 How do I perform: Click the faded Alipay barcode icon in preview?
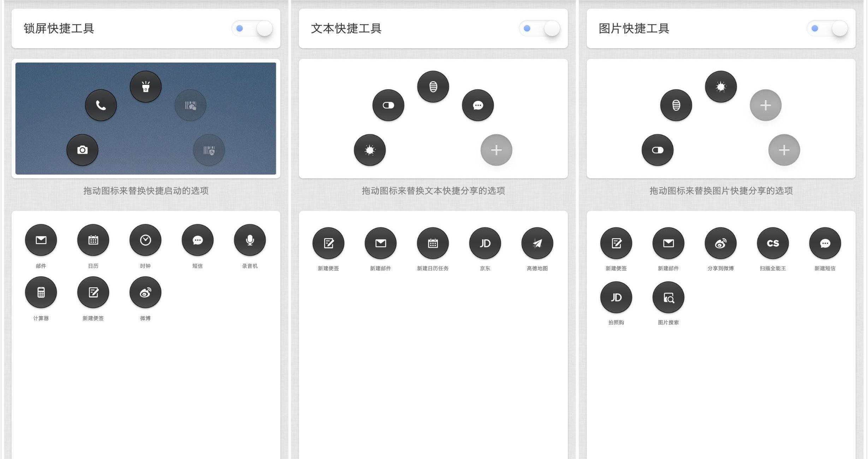pos(209,150)
